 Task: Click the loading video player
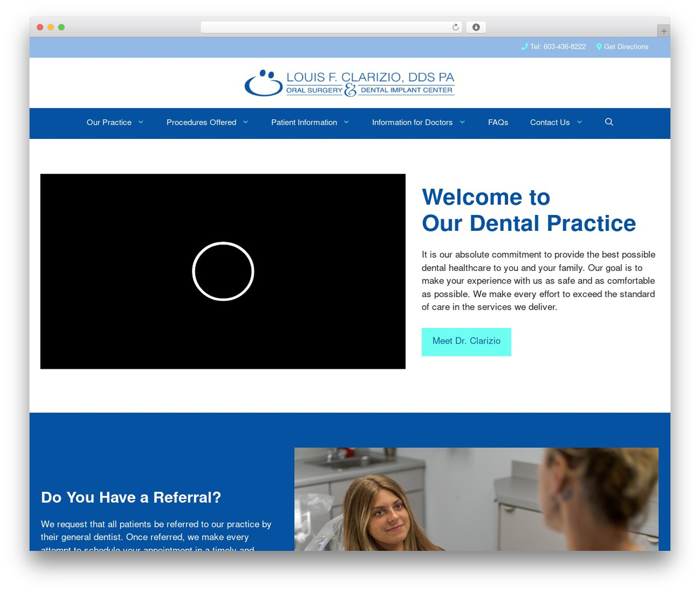(x=223, y=271)
